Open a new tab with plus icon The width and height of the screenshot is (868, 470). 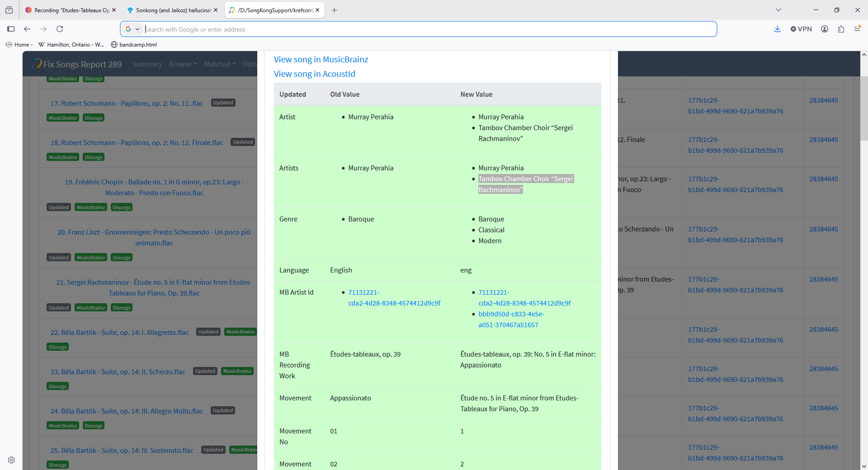(335, 10)
